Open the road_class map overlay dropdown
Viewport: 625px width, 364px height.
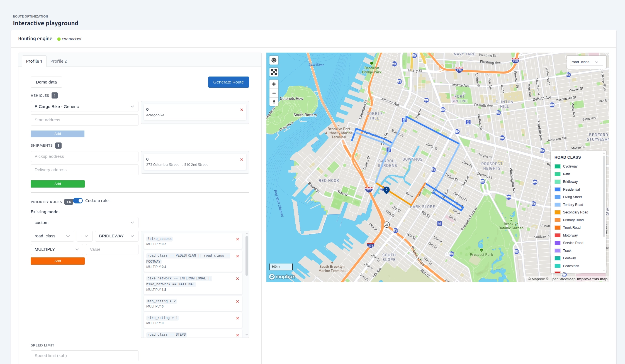[x=585, y=62]
